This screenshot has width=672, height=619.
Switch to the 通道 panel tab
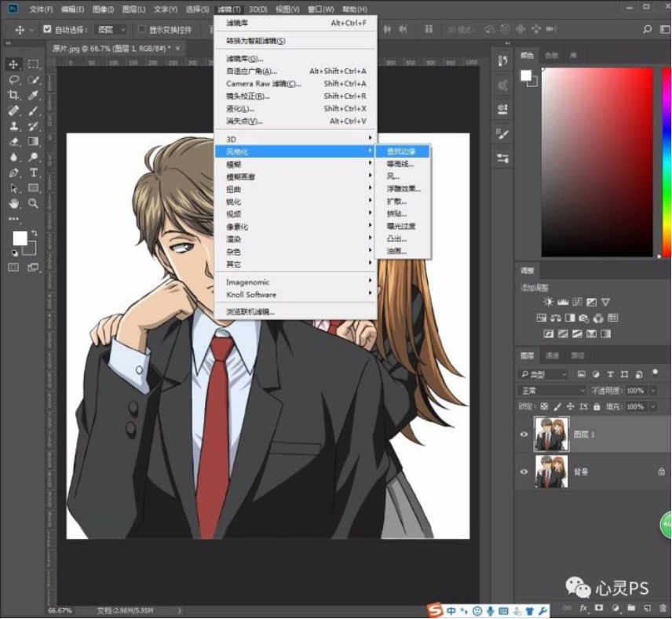(x=553, y=355)
